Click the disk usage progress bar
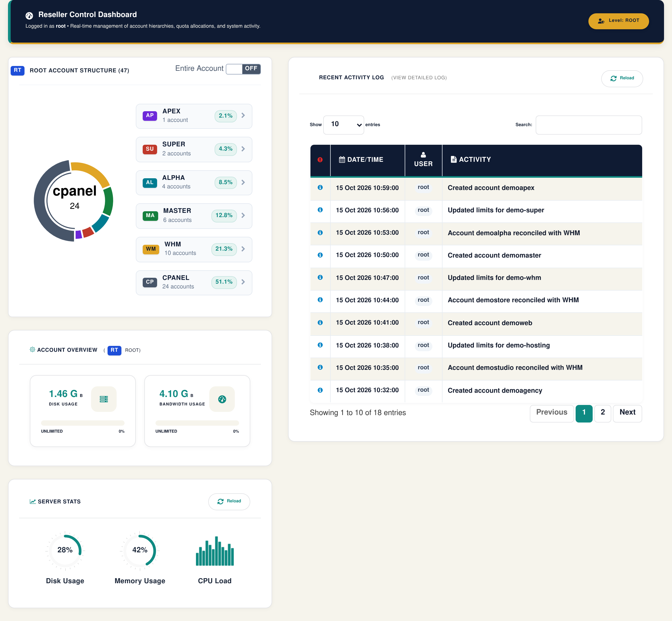The width and height of the screenshot is (672, 621). click(83, 423)
